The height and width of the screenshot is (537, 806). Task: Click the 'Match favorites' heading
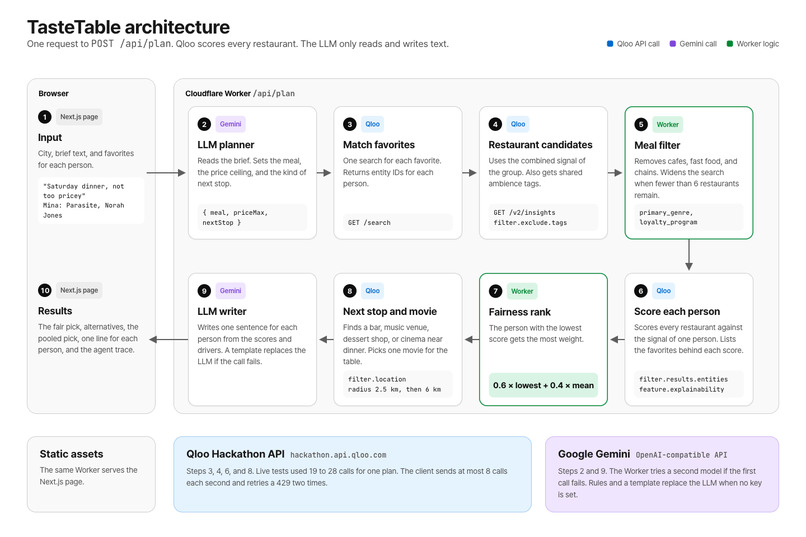pos(379,145)
